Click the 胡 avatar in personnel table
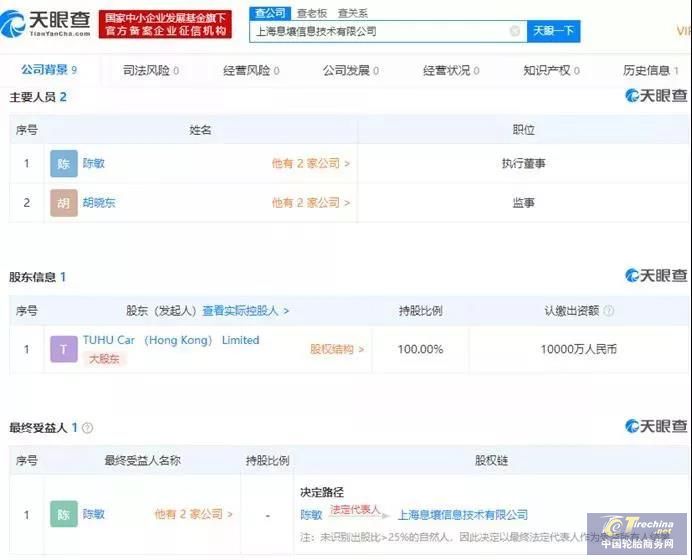The image size is (692, 560). [x=64, y=203]
